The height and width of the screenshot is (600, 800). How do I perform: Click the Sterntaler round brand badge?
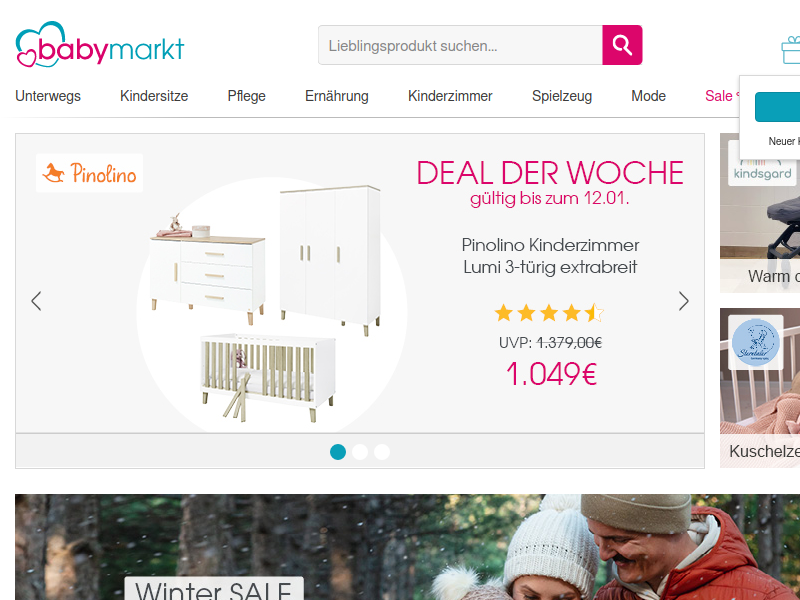click(x=756, y=342)
